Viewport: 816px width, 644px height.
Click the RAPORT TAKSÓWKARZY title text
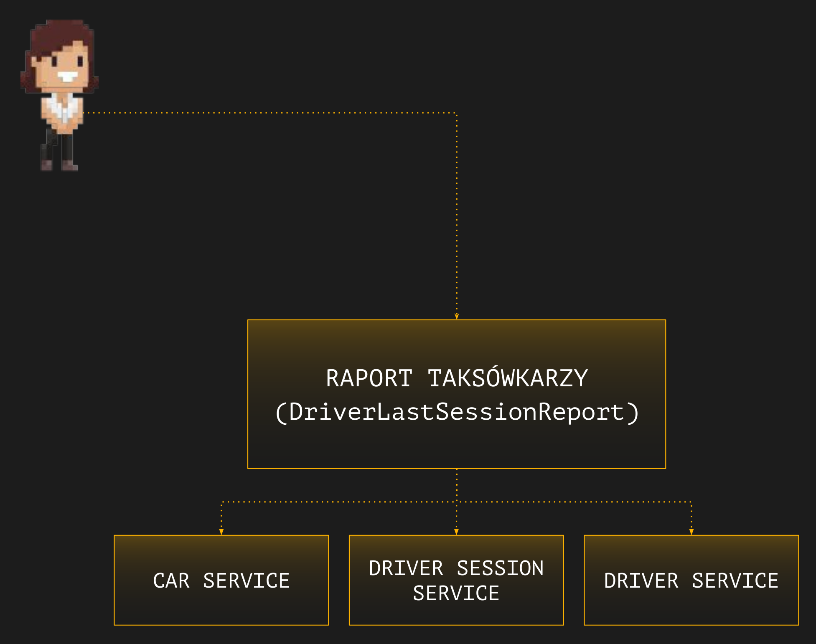(x=456, y=378)
